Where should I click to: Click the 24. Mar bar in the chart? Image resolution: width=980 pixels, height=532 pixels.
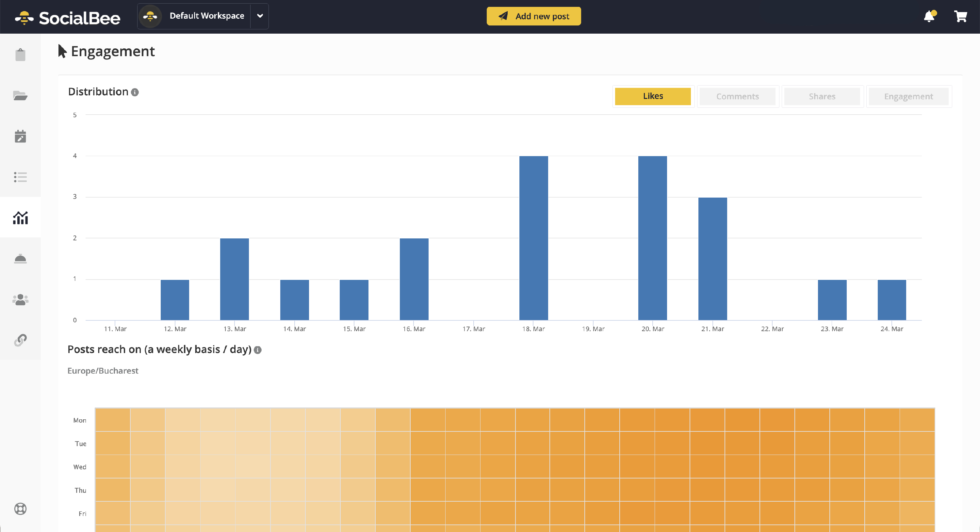[x=892, y=300]
